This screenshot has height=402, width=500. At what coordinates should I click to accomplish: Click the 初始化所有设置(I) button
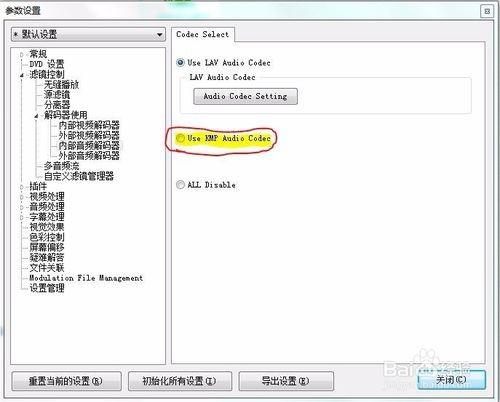click(x=180, y=381)
